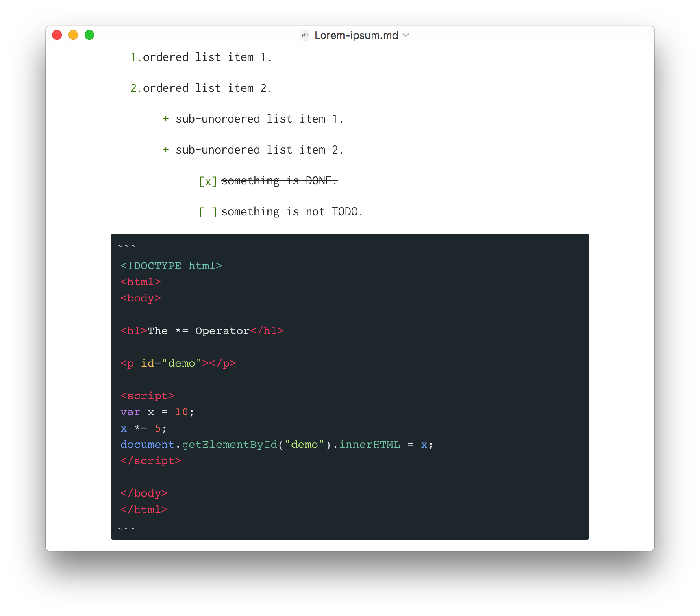Viewport: 700px width, 616px height.
Task: Toggle the checked box before 'something is DONE'
Action: point(208,181)
